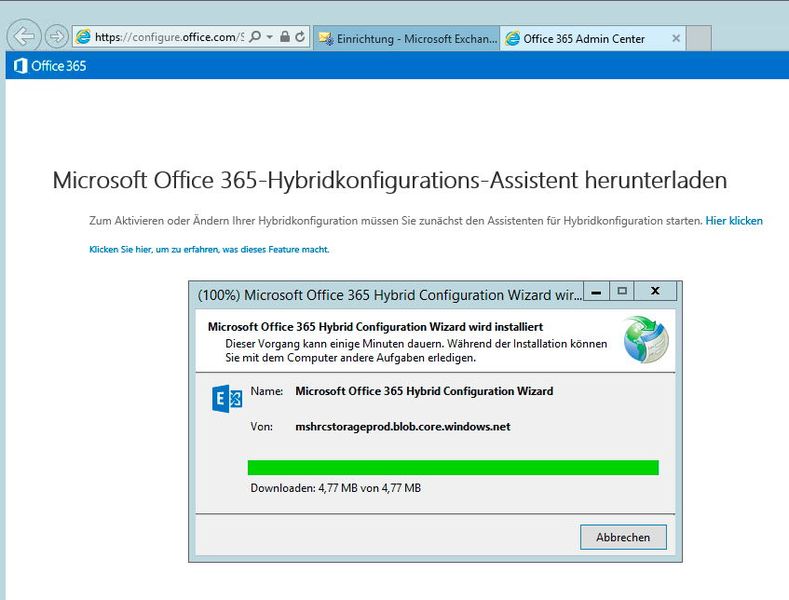
Task: Click the 'mshrcstorageprod.blob.core.windows.net' source text
Action: pos(403,427)
